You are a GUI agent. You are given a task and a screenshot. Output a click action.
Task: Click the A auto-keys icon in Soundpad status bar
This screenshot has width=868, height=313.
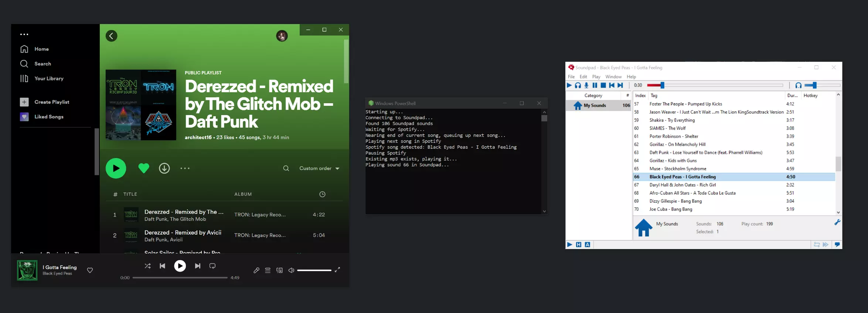click(x=588, y=245)
